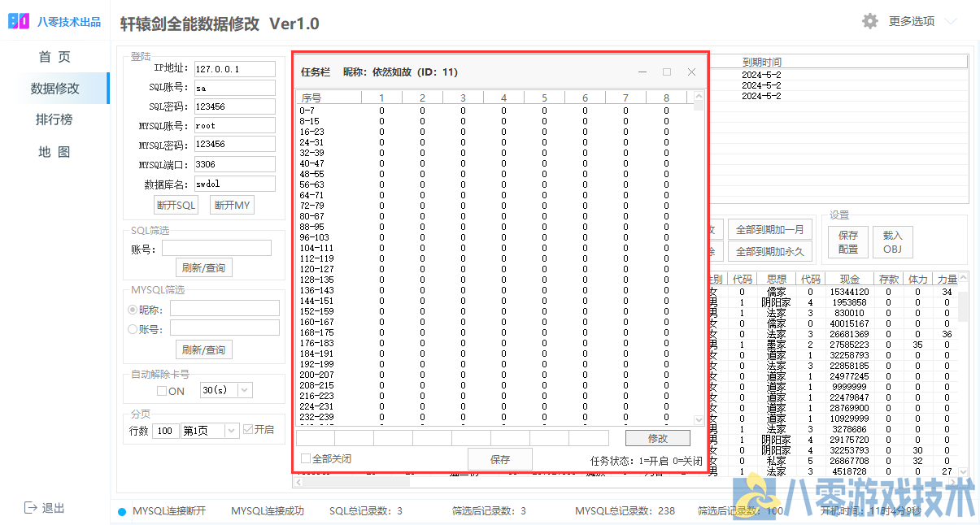Close the 任务栏 dialog with X

[691, 72]
